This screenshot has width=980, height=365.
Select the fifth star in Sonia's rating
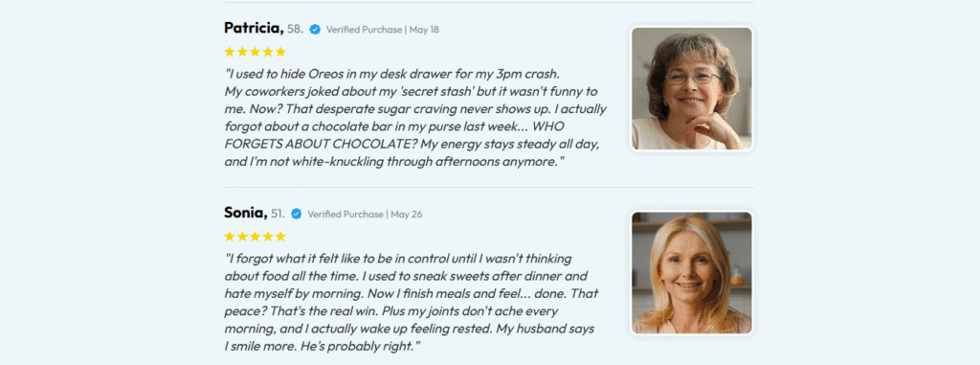pos(280,236)
